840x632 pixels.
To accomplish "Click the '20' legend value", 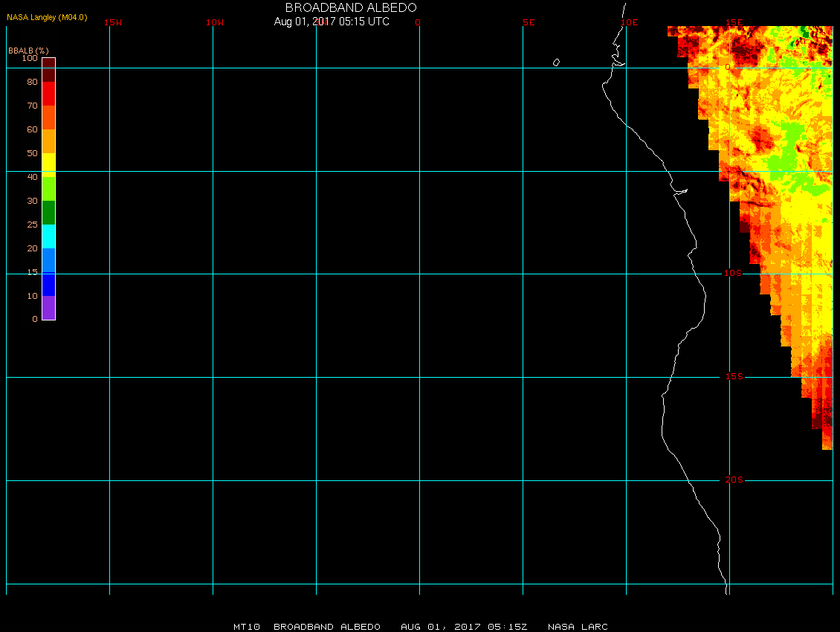I will click(33, 248).
